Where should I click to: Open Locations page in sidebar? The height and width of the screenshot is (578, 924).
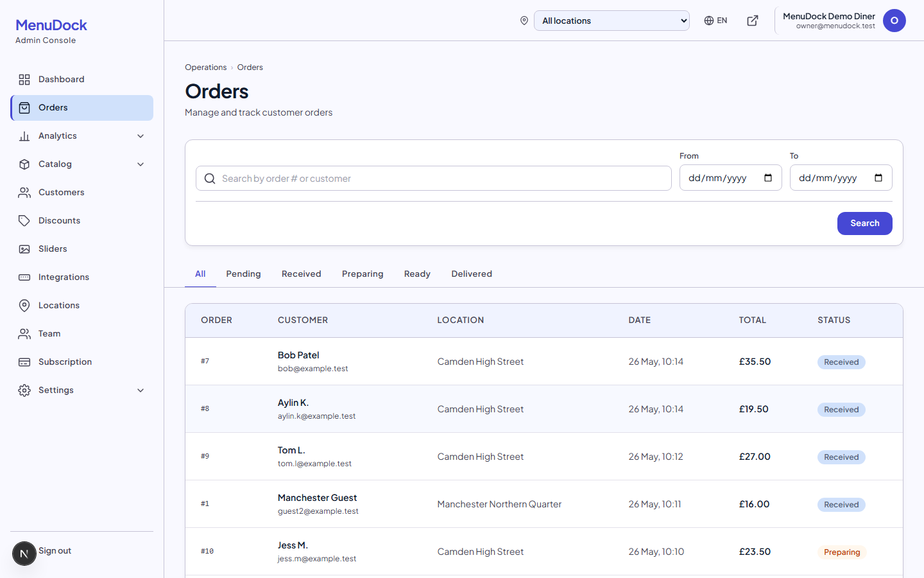tap(82, 306)
